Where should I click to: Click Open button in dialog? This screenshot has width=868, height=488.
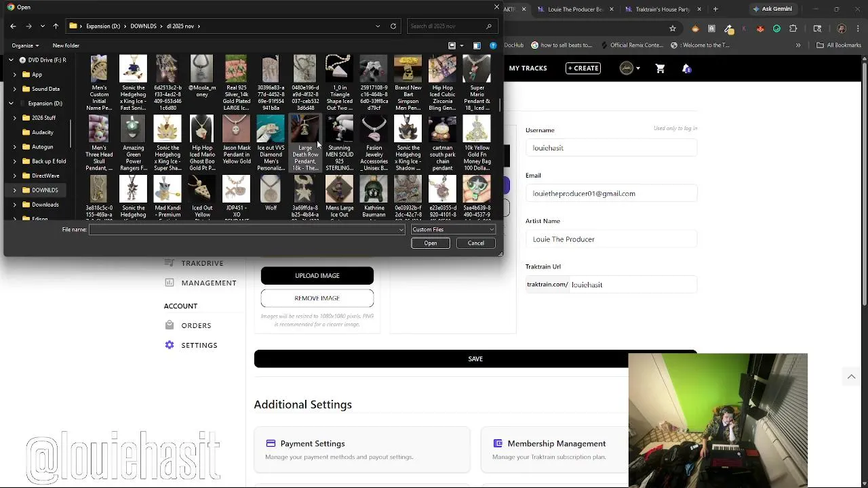pyautogui.click(x=431, y=243)
